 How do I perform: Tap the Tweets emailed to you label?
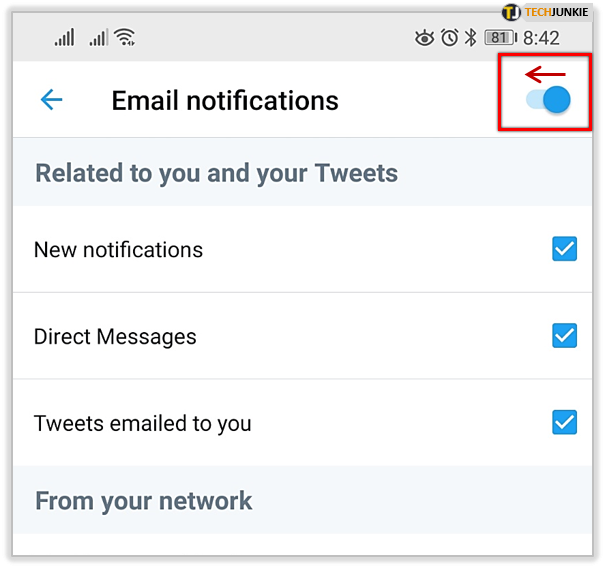[x=143, y=424]
